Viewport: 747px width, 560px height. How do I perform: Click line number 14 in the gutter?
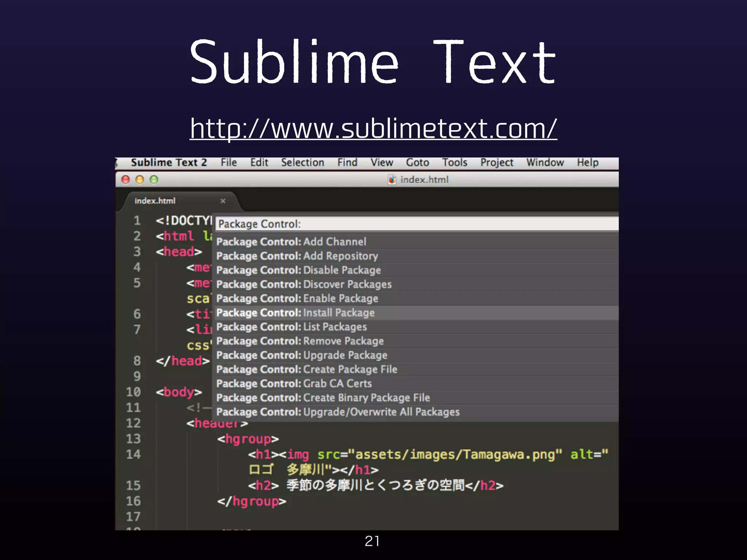[x=133, y=454]
